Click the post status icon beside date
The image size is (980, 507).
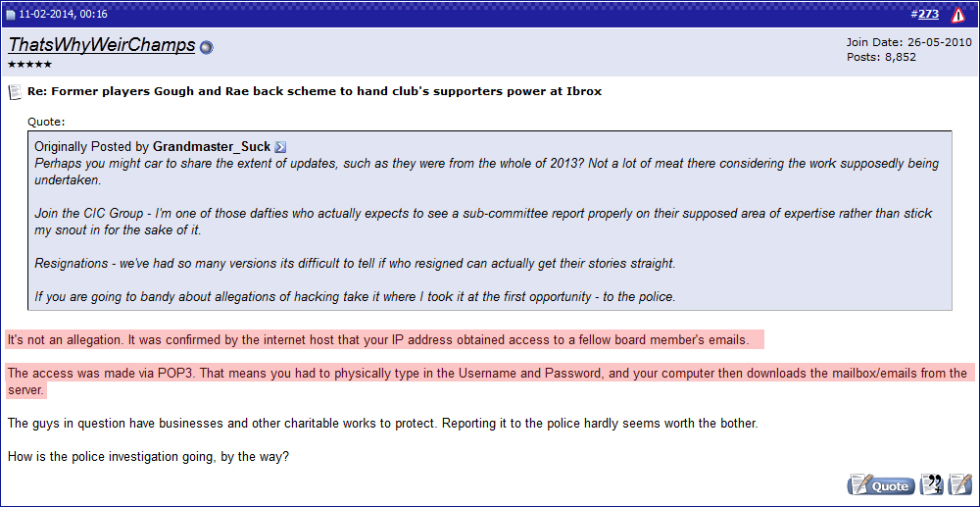[11, 15]
